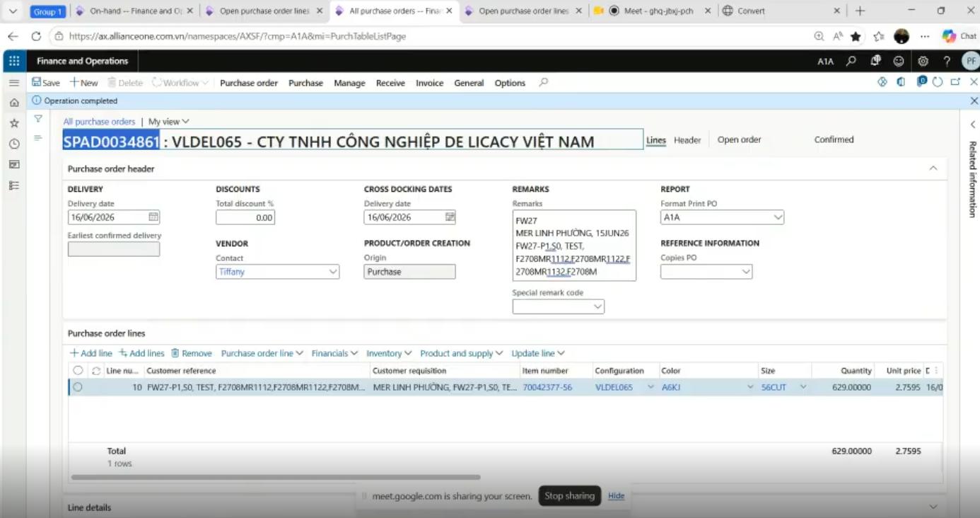Expand the Related information pane

(x=973, y=125)
